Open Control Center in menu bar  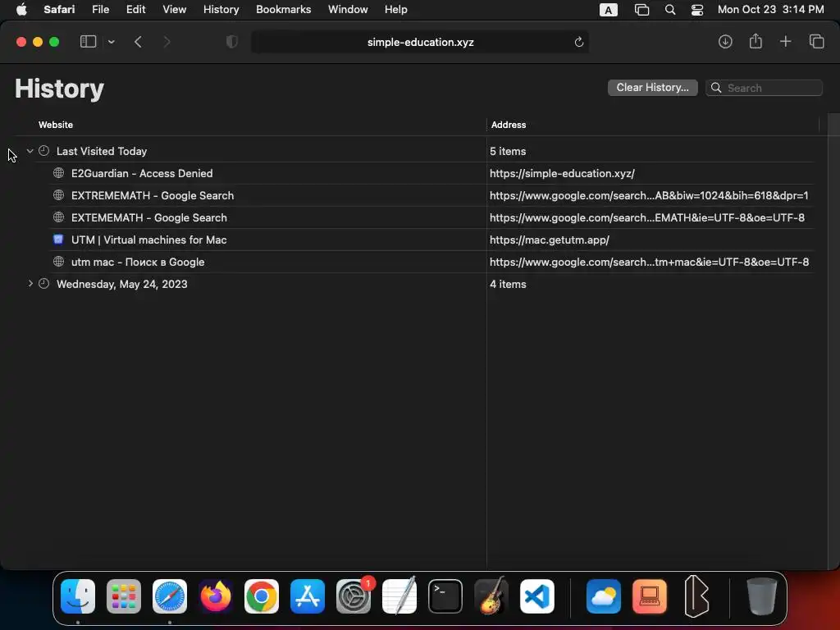pyautogui.click(x=697, y=10)
